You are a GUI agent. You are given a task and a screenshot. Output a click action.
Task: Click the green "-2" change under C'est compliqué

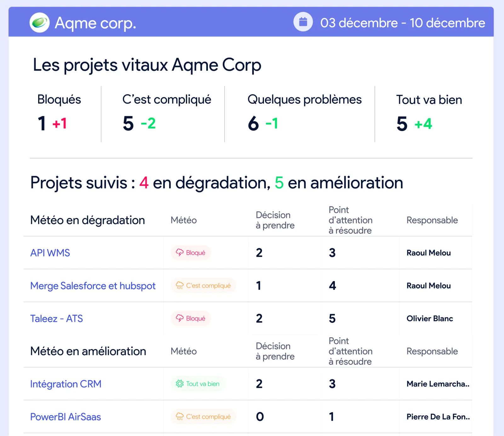[x=148, y=123]
